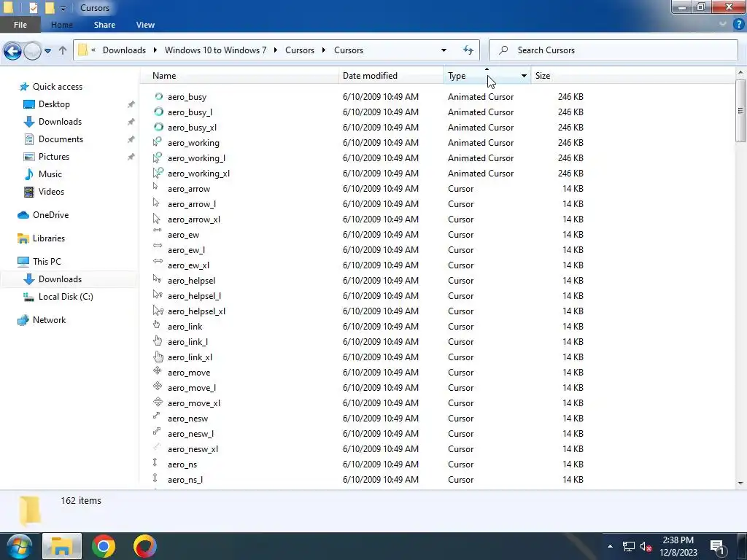Viewport: 747px width, 560px height.
Task: Switch to the View ribbon tab
Action: click(x=145, y=25)
